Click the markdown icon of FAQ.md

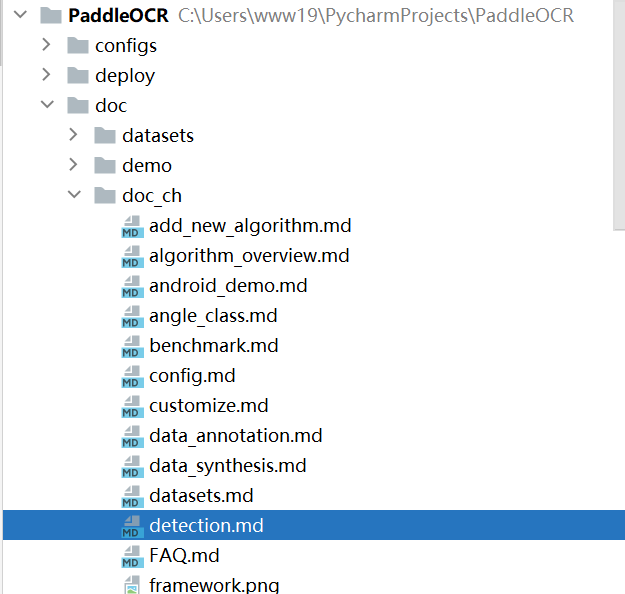(132, 557)
